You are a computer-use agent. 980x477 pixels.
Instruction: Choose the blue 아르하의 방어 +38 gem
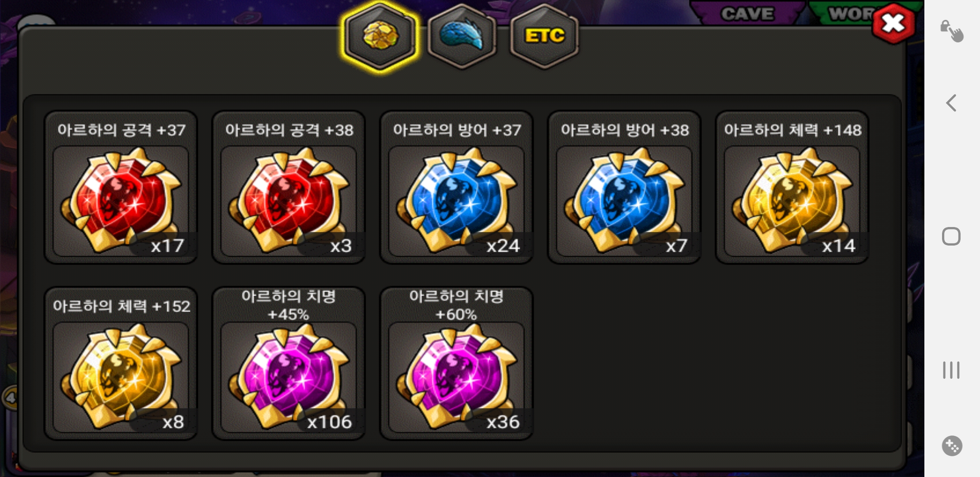(x=624, y=188)
